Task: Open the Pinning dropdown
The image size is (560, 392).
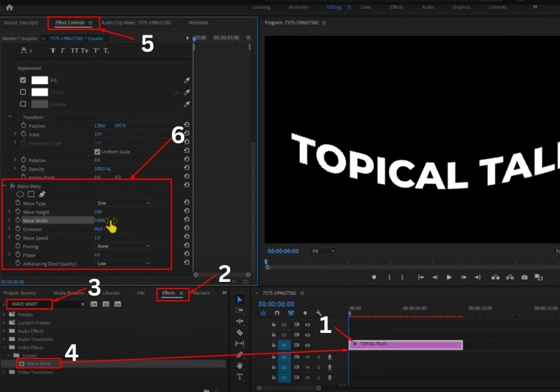Action: tap(123, 246)
